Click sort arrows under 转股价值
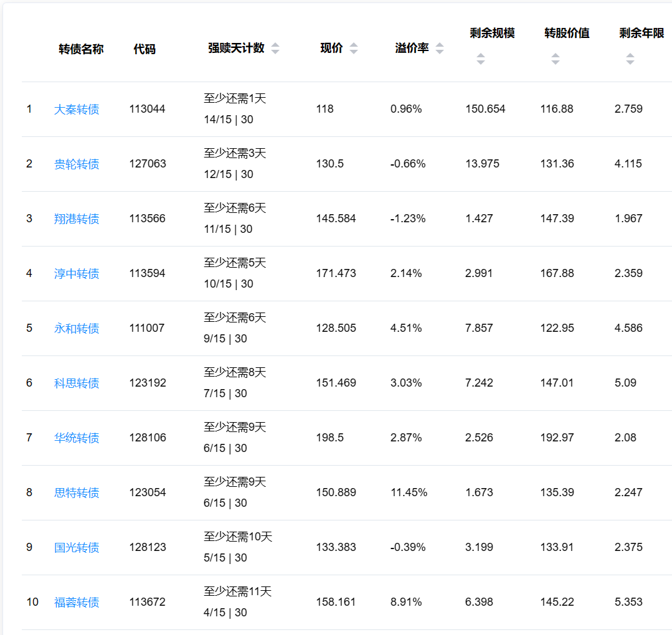 click(x=555, y=59)
